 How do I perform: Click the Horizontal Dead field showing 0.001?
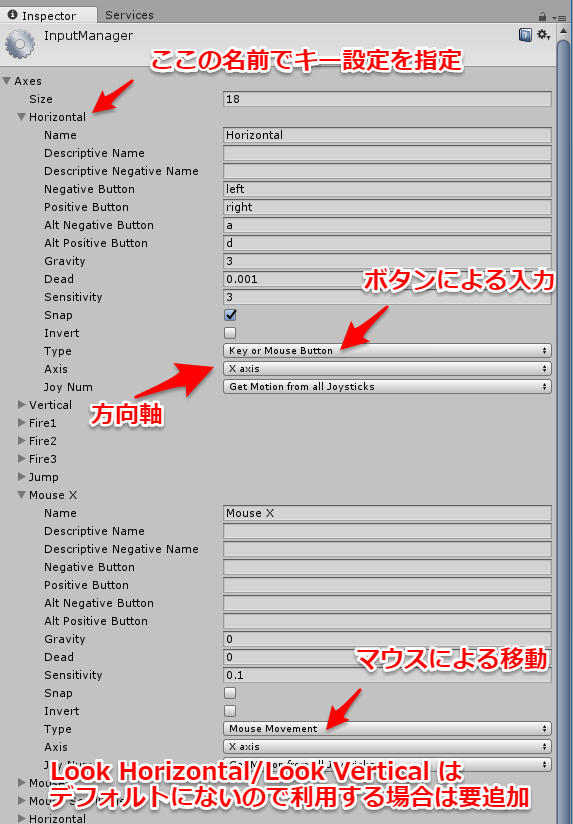(x=387, y=279)
